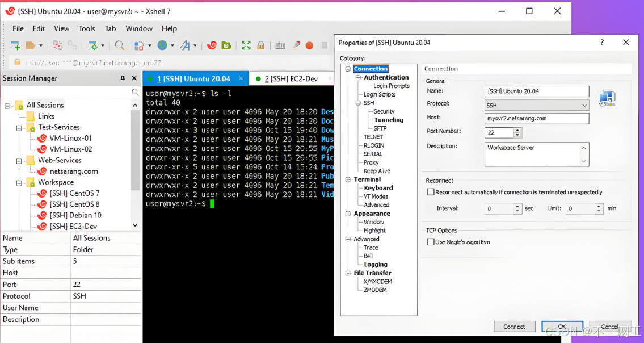Click the Host field mysvr2.netsarang.com
Screen dimensions: 644x343
point(536,119)
